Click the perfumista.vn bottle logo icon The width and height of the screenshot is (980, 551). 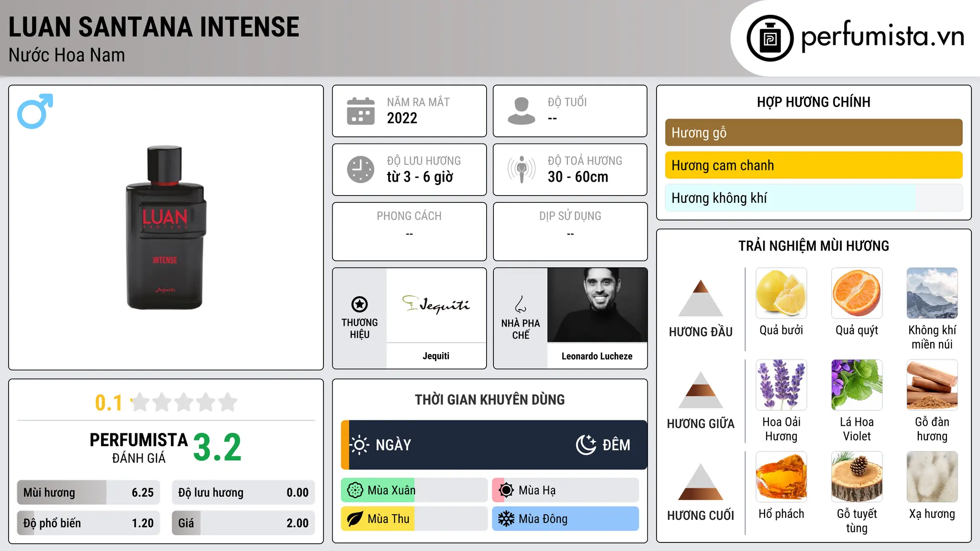pyautogui.click(x=770, y=38)
